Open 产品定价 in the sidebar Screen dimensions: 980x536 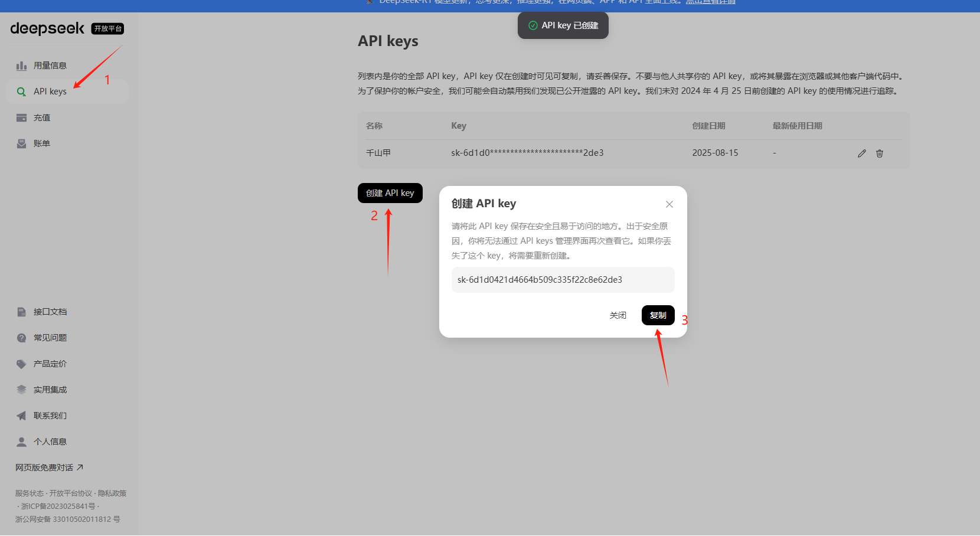[50, 364]
